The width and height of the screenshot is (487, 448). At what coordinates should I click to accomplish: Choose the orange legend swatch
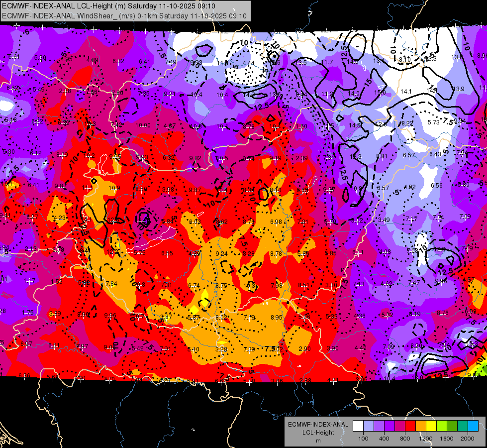click(x=421, y=426)
